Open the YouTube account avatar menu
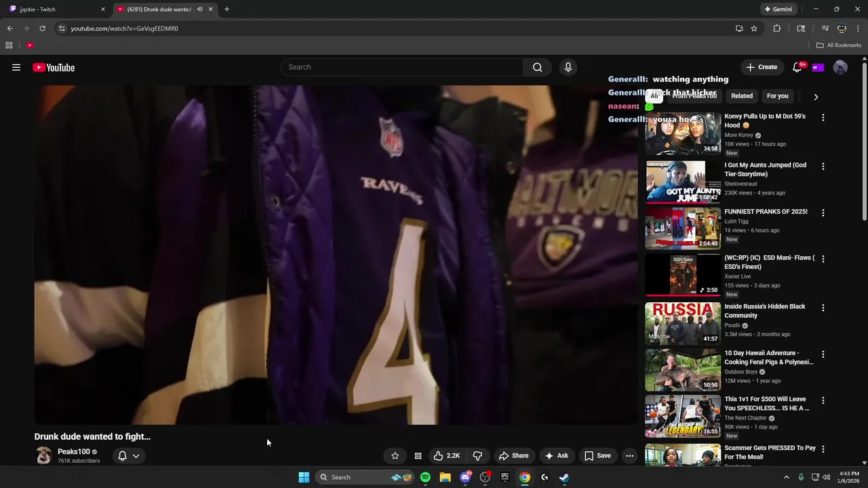This screenshot has width=868, height=488. click(x=840, y=67)
